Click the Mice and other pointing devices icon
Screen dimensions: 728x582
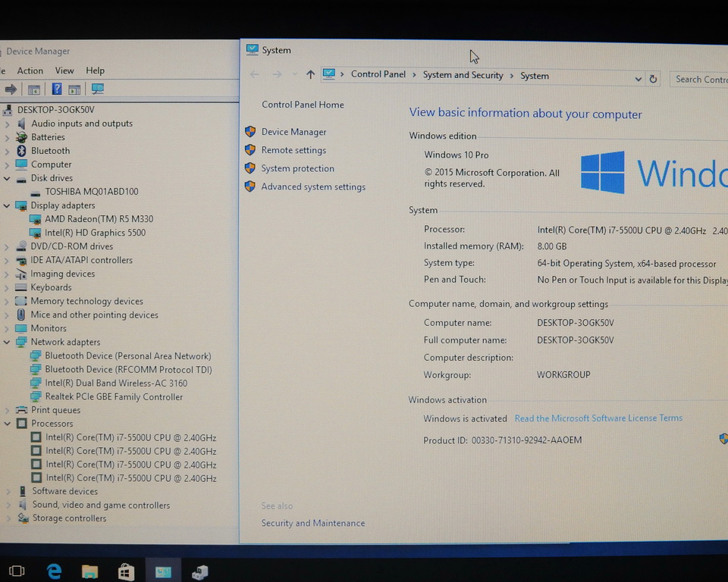[21, 314]
